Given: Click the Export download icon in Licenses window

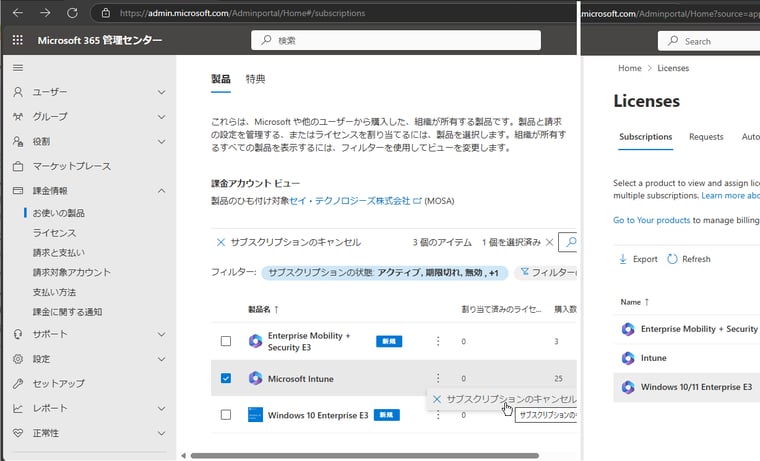Looking at the screenshot, I should [623, 259].
